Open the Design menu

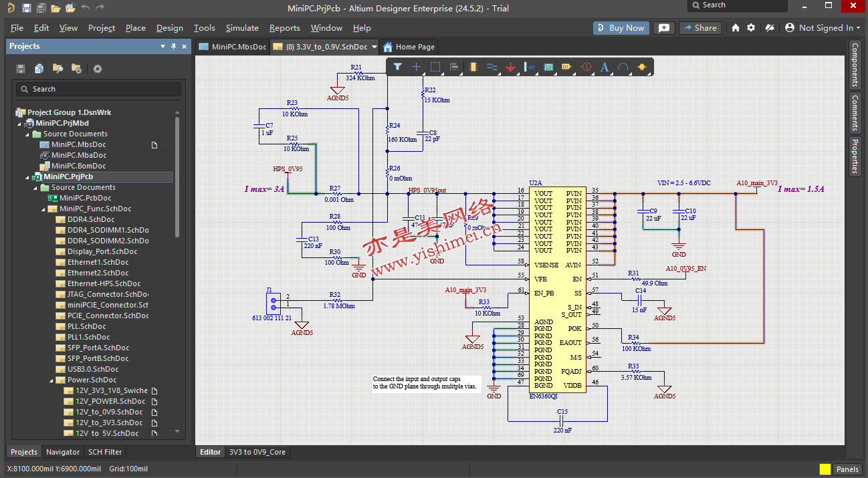coord(169,28)
